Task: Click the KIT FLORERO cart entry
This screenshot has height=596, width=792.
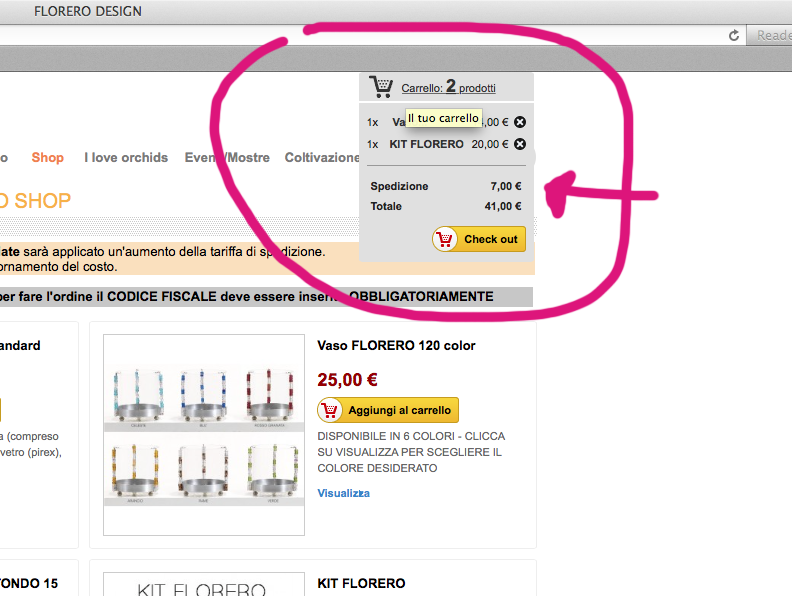Action: 426,144
